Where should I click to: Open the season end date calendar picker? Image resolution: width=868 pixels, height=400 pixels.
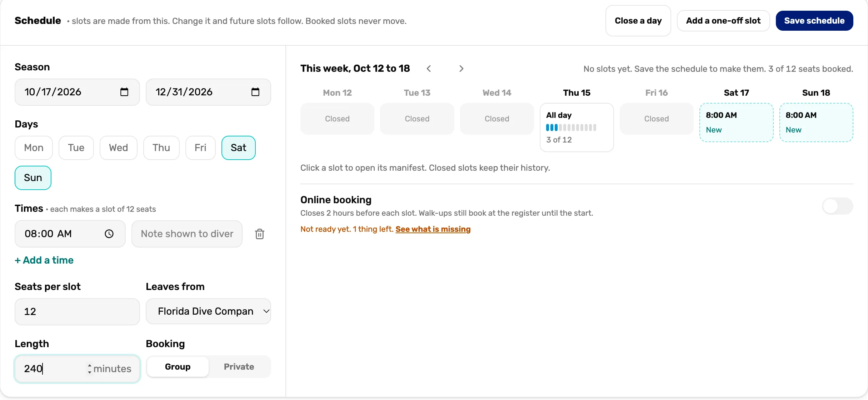[x=255, y=92]
